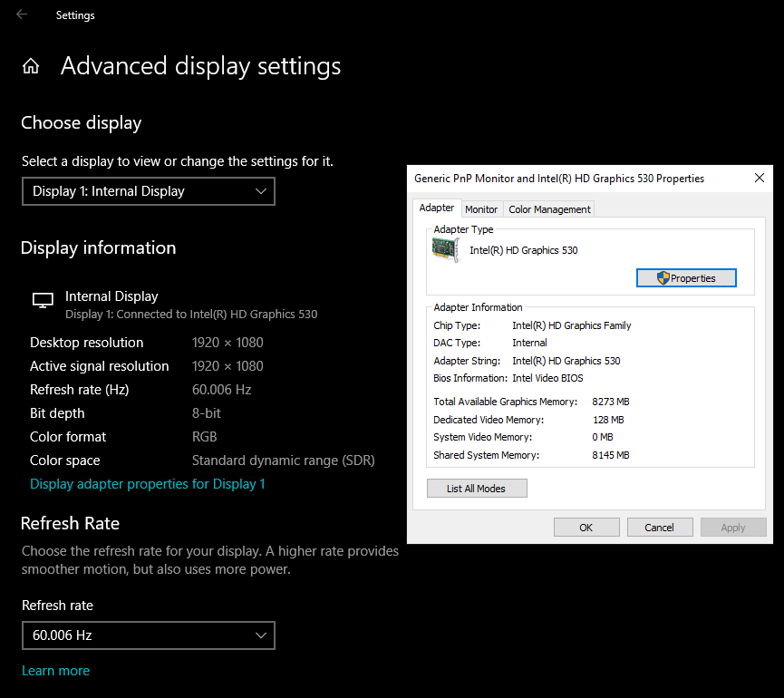
Task: Switch to the Adapter tab
Action: [437, 208]
